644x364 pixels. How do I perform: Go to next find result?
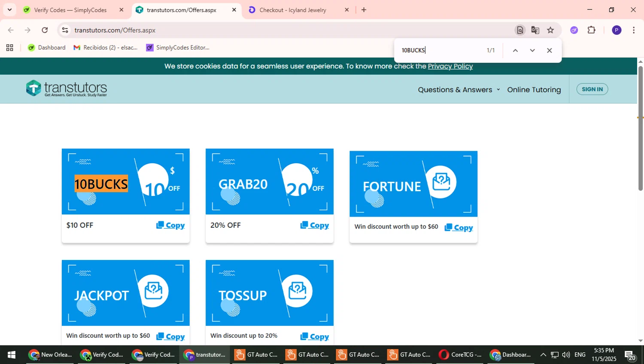coord(532,51)
